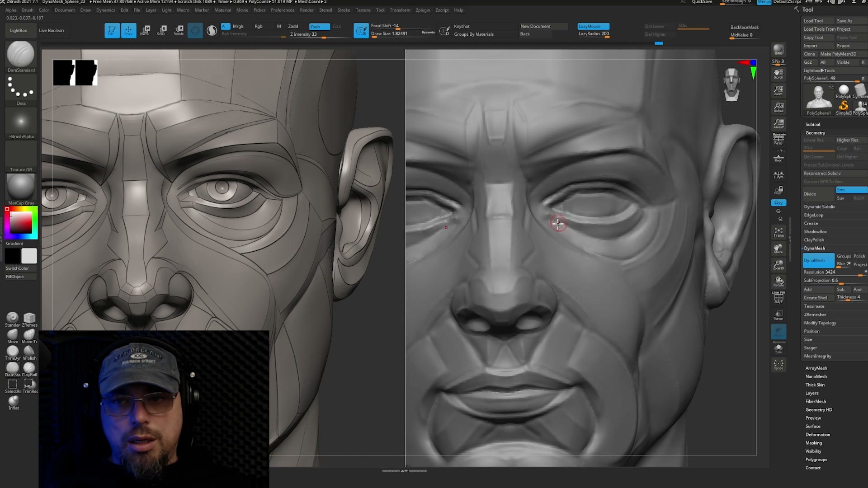Open the Dots stroke type selector

21,89
